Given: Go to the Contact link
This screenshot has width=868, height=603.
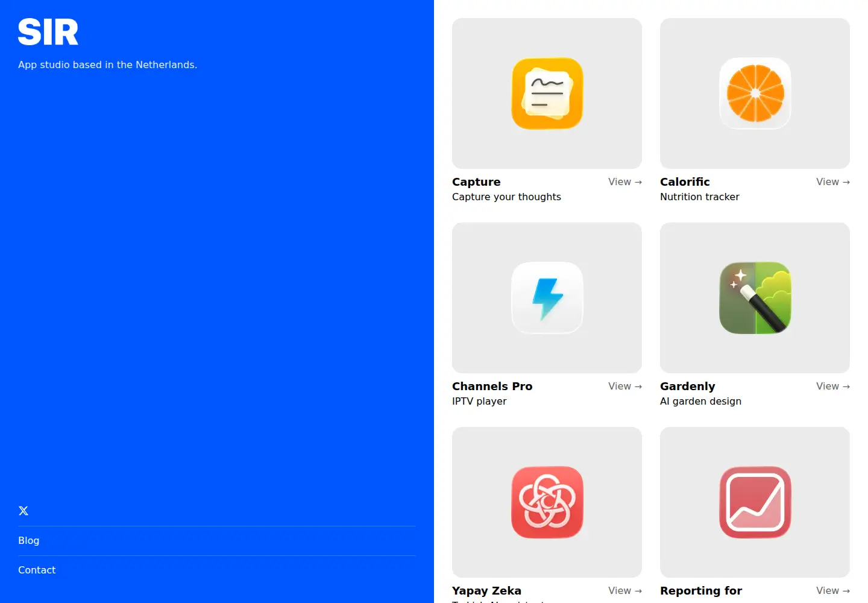Looking at the screenshot, I should [37, 570].
